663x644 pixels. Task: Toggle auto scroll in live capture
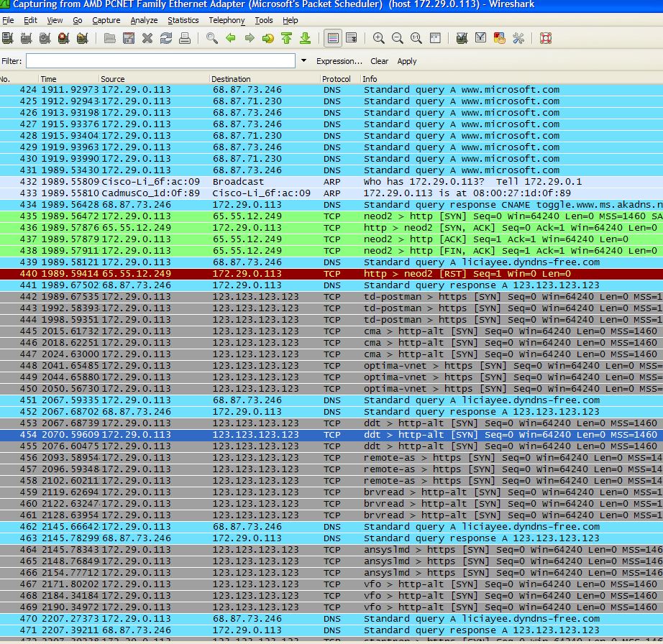(352, 39)
